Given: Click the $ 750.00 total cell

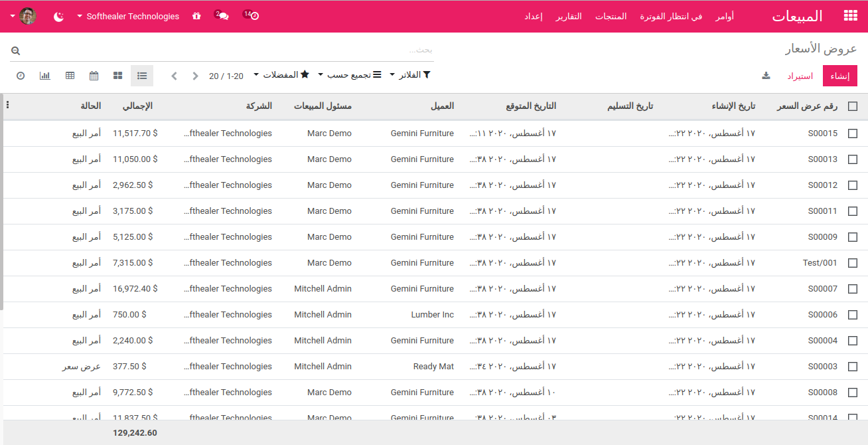Looking at the screenshot, I should (x=129, y=315).
